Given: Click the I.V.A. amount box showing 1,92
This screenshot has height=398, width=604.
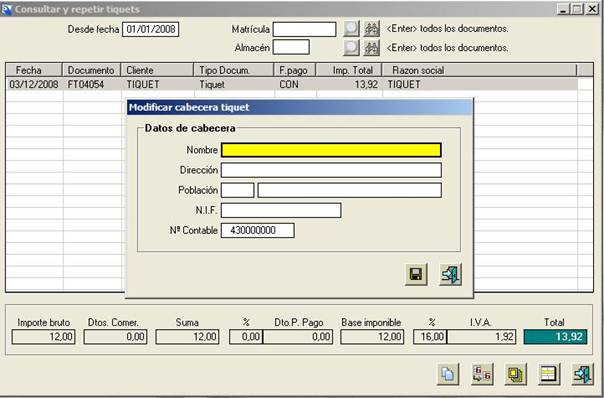Looking at the screenshot, I should 482,337.
